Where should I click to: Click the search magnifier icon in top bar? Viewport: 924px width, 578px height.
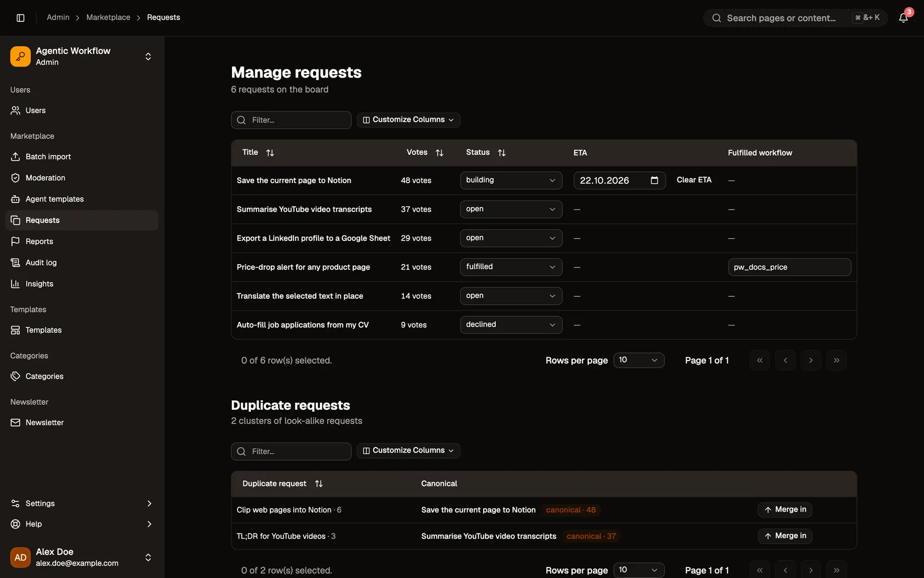717,18
